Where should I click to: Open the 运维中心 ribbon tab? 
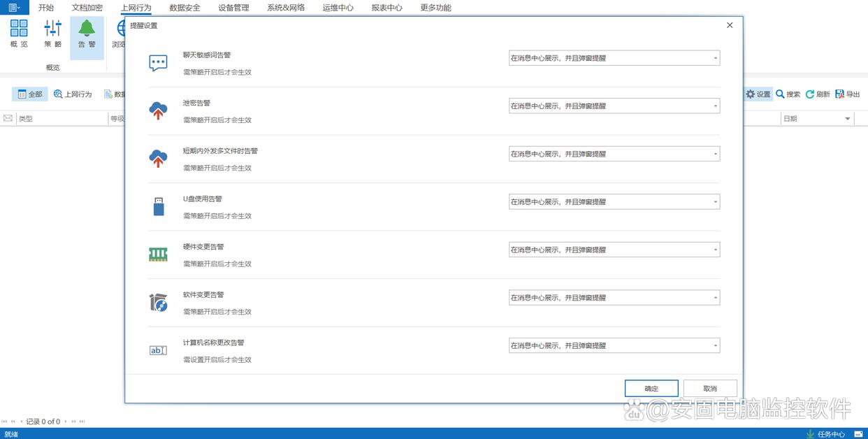(338, 8)
